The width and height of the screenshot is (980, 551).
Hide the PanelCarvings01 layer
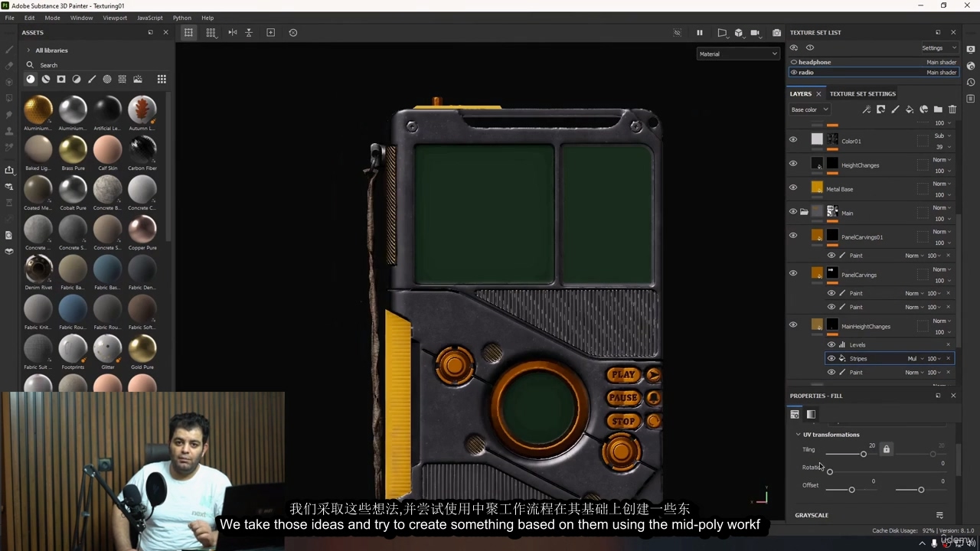[x=793, y=235]
